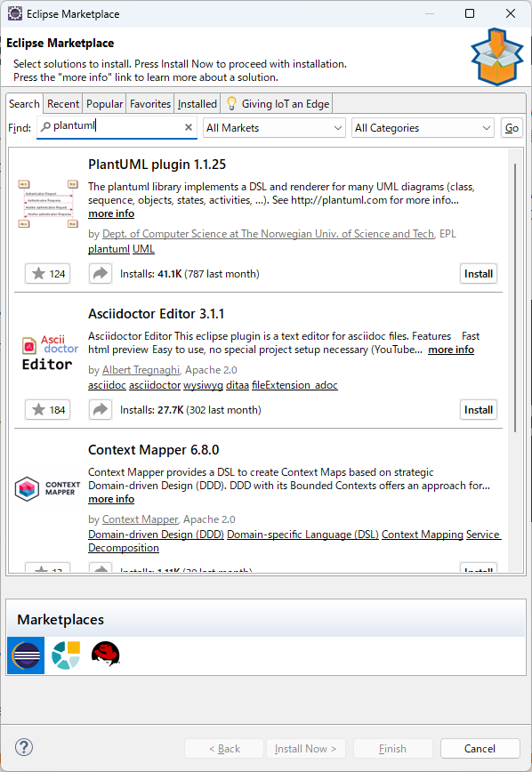This screenshot has width=532, height=772.
Task: Click the Context Mapper 6.8.0 title
Action: 153,450
